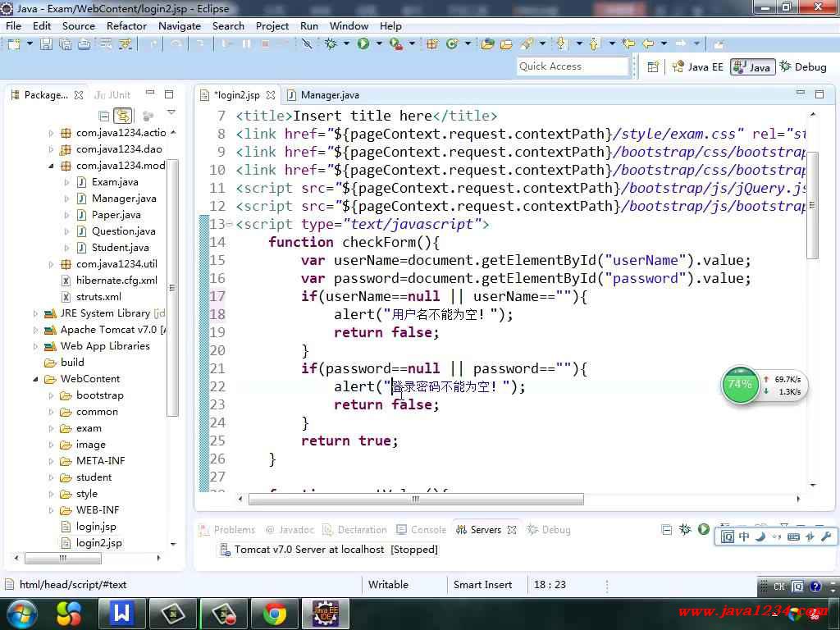Click the green Run toolbar icon
Screen dimensions: 840x630
(x=363, y=44)
